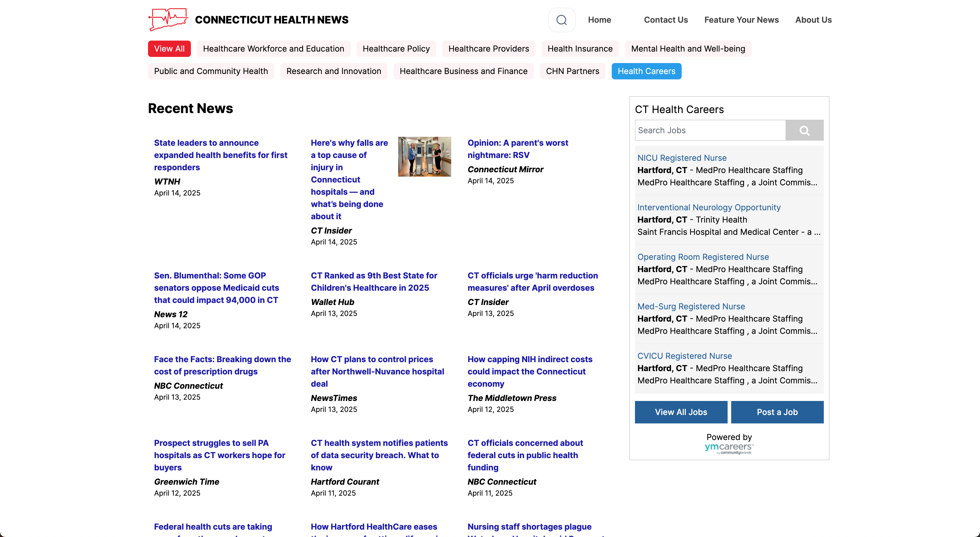Open the How Hartford HealthCare eases article
The height and width of the screenshot is (537, 980).
[x=374, y=529]
